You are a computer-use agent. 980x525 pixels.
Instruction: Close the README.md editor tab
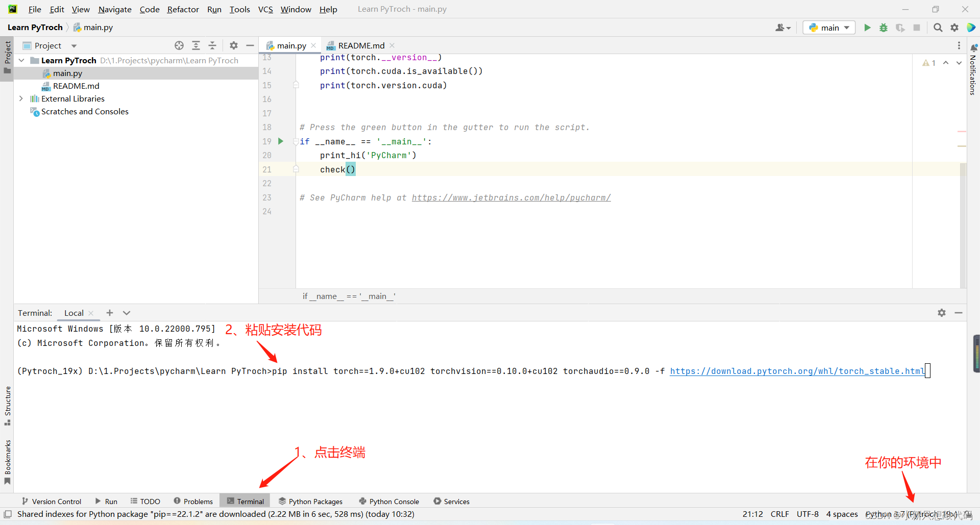[392, 46]
